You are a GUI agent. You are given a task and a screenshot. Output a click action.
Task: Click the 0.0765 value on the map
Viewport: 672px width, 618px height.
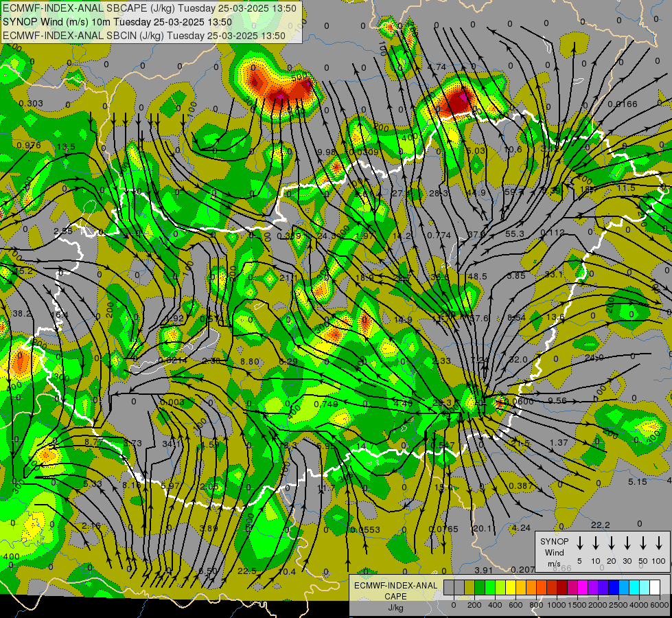point(443,529)
